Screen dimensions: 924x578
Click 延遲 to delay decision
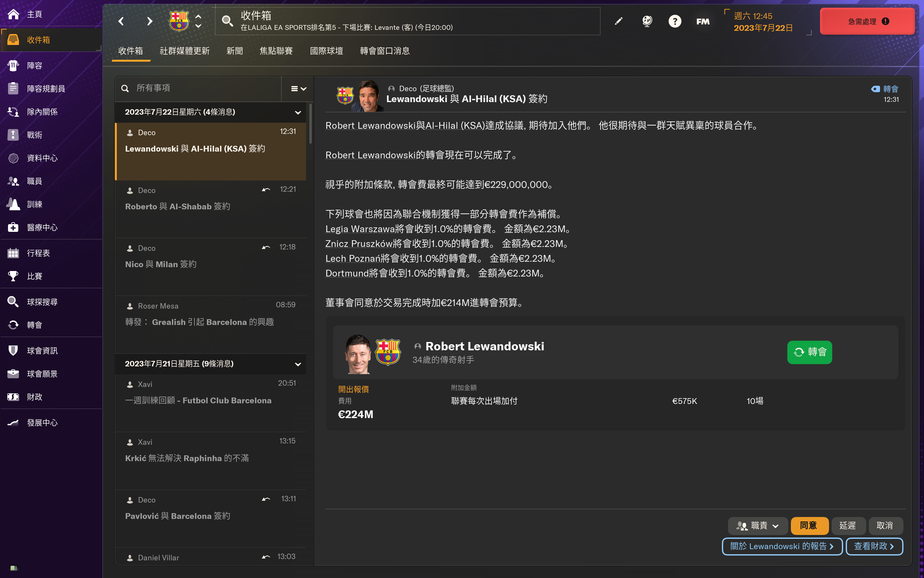[848, 526]
